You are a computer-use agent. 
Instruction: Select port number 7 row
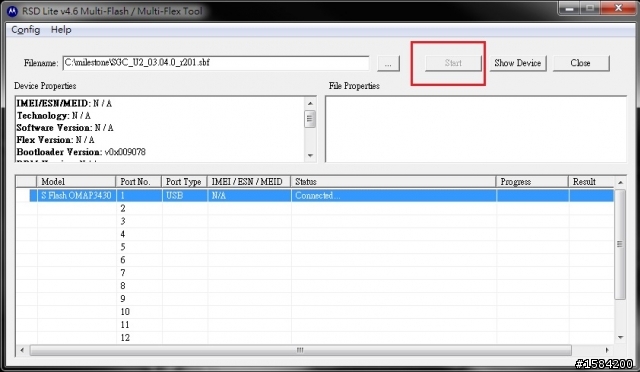314,273
